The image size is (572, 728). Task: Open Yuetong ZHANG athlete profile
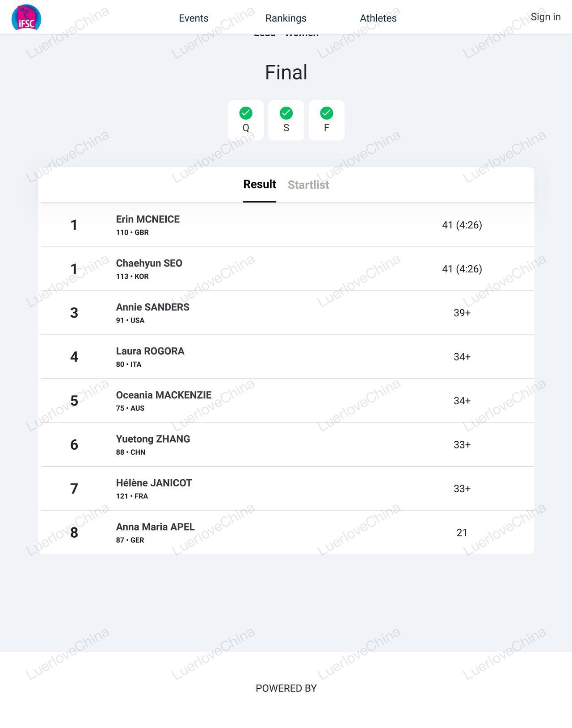click(x=153, y=439)
